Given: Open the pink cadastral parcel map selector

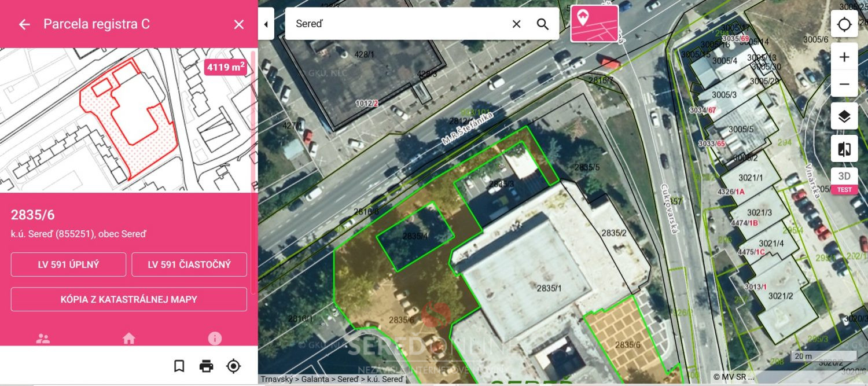Looking at the screenshot, I should pyautogui.click(x=594, y=24).
